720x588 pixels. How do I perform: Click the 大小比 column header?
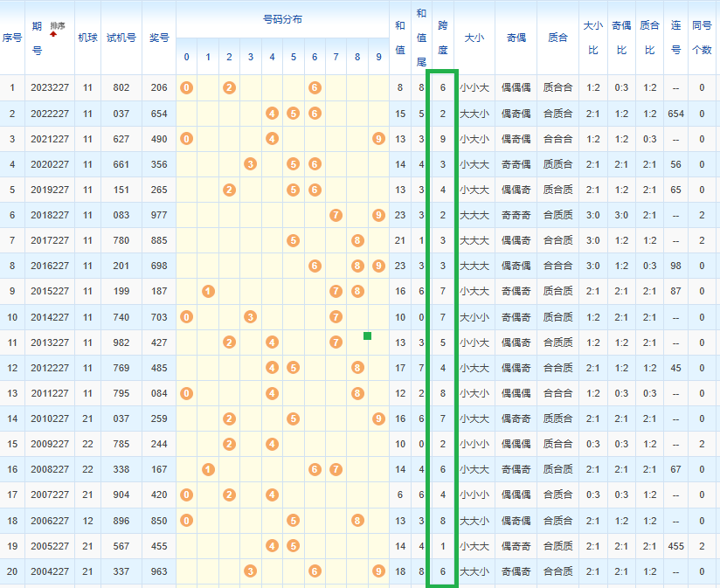(592, 38)
